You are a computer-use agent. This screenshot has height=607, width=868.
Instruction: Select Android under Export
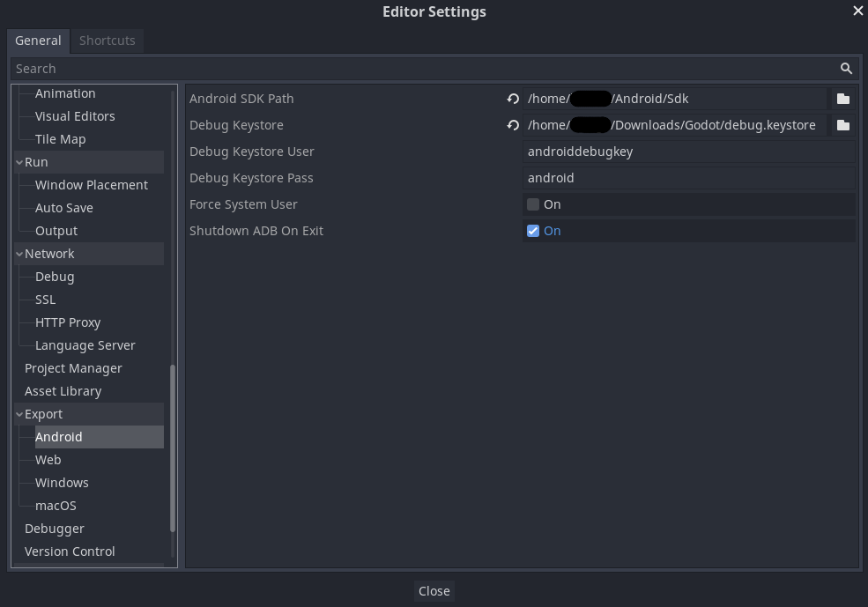(99, 437)
